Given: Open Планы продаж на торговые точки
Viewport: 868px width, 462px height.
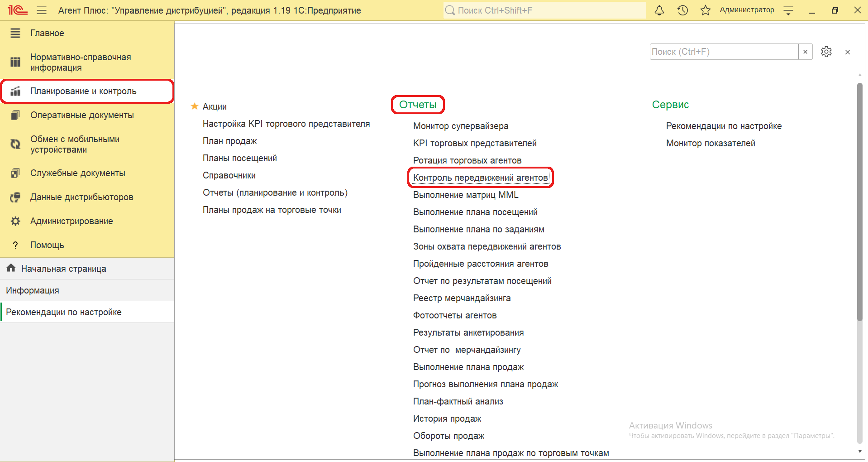Looking at the screenshot, I should point(272,210).
